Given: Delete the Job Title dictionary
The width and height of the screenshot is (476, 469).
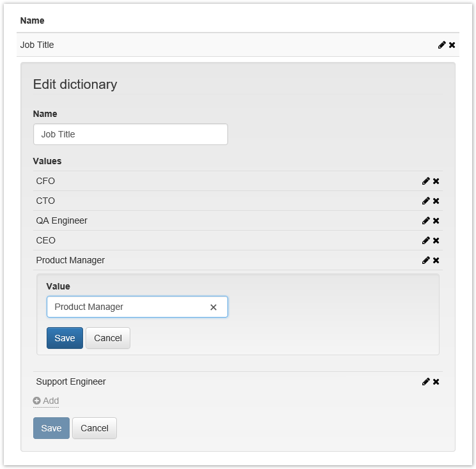Looking at the screenshot, I should [x=452, y=45].
